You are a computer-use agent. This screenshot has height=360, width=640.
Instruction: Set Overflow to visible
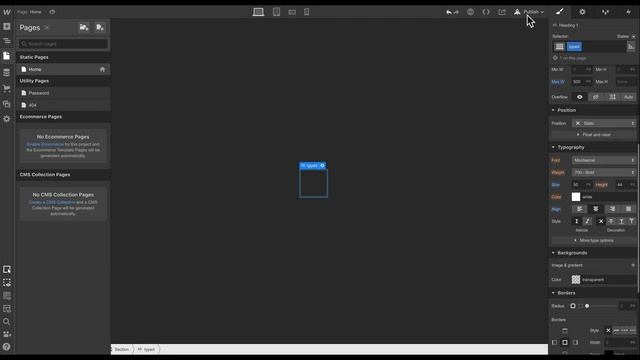click(x=580, y=97)
